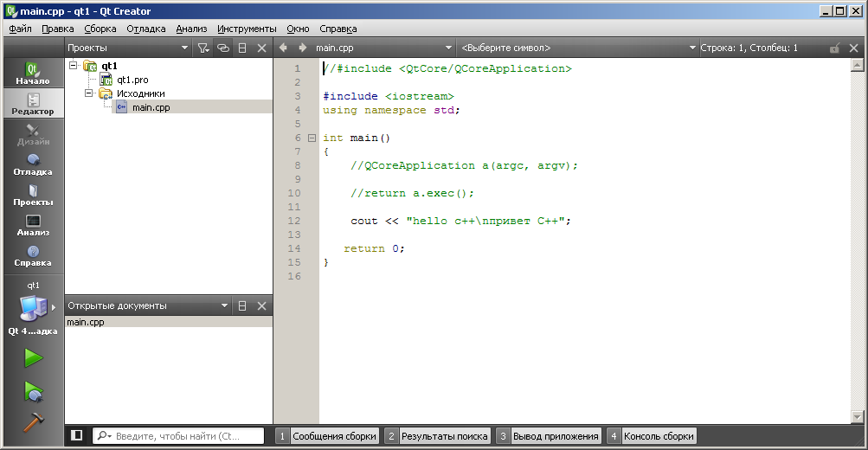Toggle the file lock icon in editor toolbar

[834, 48]
